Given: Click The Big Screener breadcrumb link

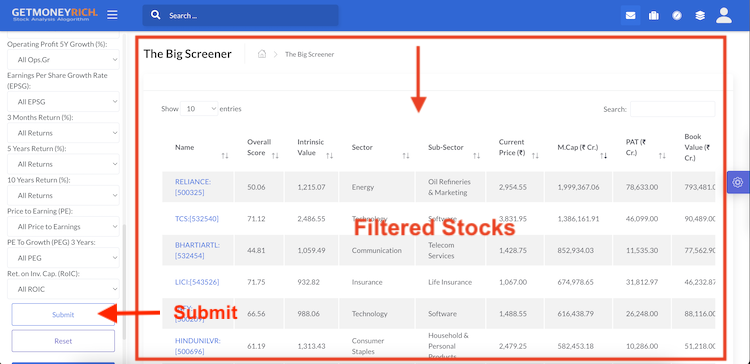Looking at the screenshot, I should [309, 54].
